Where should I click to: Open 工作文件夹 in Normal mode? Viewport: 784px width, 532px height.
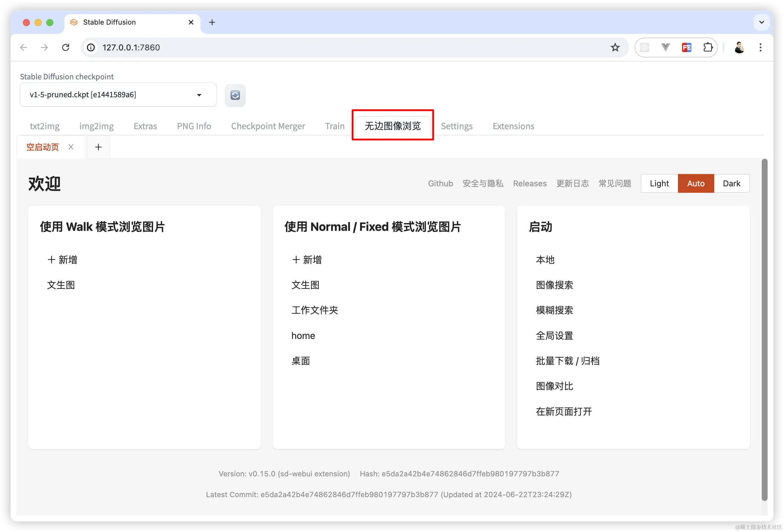(x=315, y=310)
